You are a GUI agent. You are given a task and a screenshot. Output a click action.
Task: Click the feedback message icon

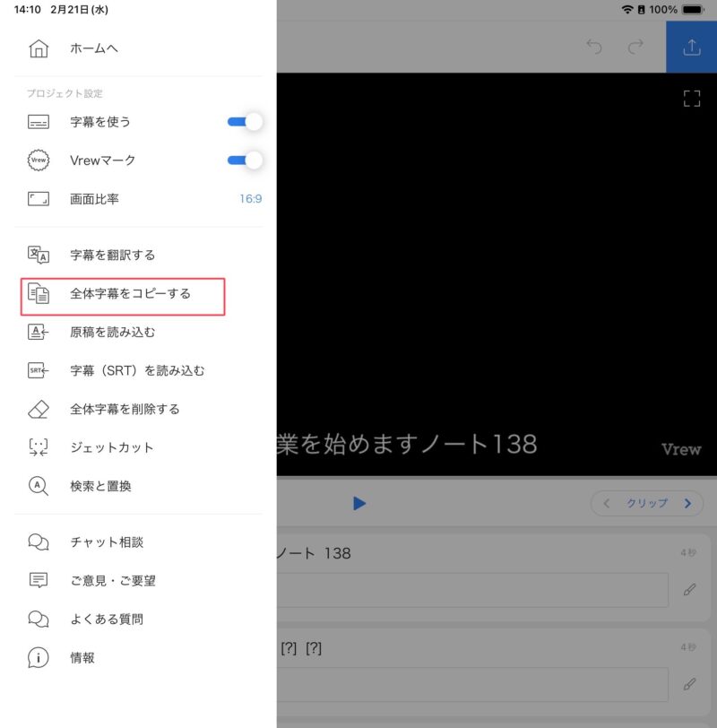pyautogui.click(x=39, y=580)
